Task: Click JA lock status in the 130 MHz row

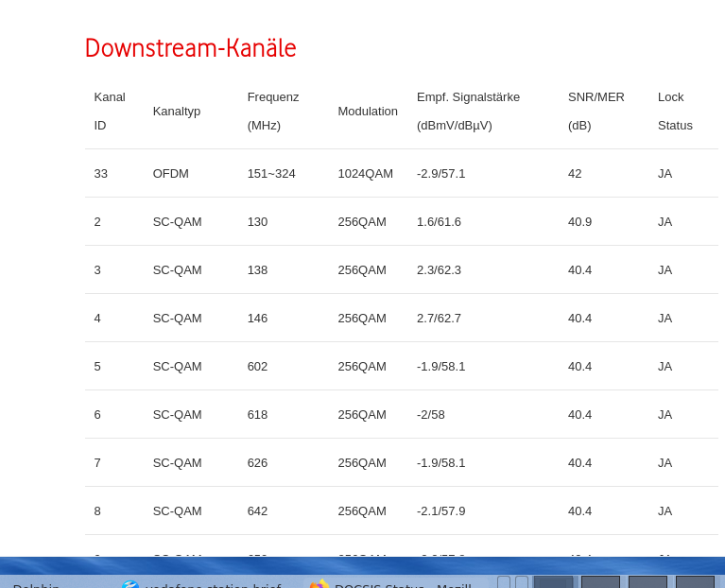Action: coord(665,222)
